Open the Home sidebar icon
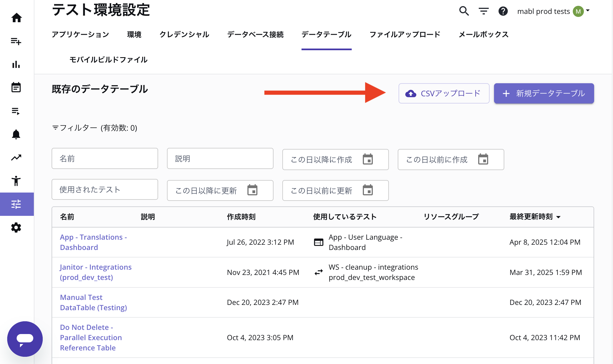 tap(16, 18)
